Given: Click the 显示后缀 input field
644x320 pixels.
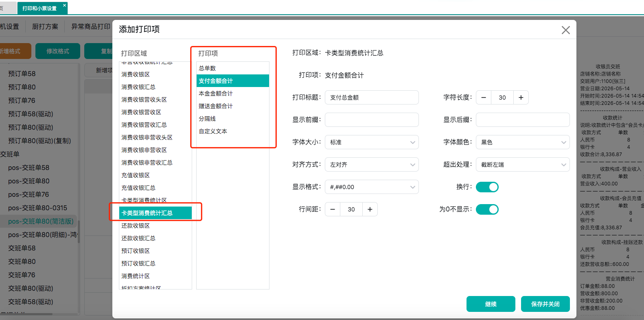Looking at the screenshot, I should pyautogui.click(x=523, y=120).
